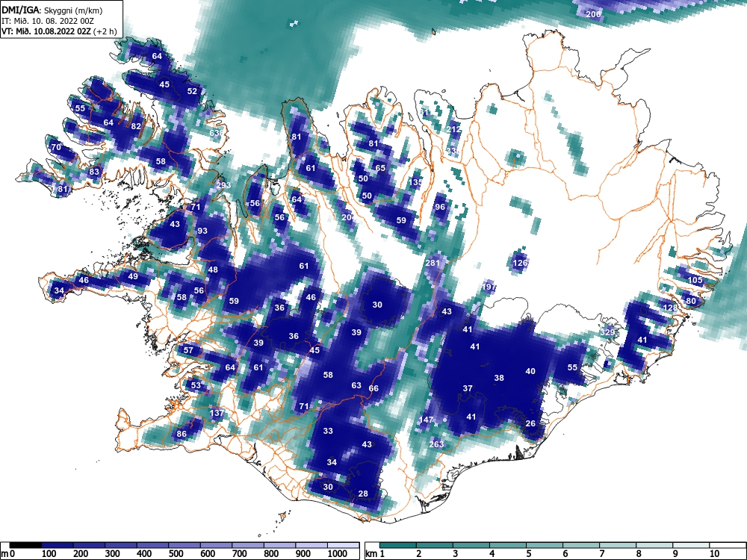
Task: Click the line 'VT: Mið. 10.08.2022 02Z (+2 h)'
Action: pyautogui.click(x=59, y=31)
